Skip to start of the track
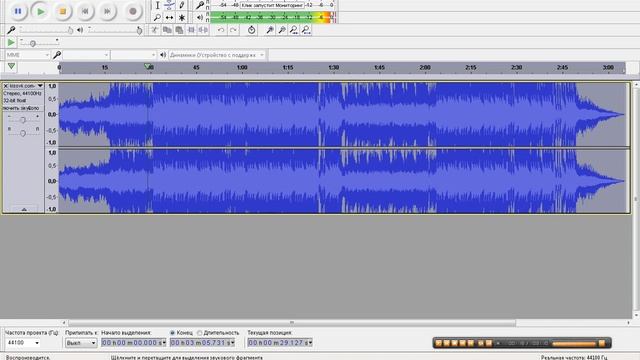Image resolution: width=640 pixels, height=360 pixels. click(85, 11)
